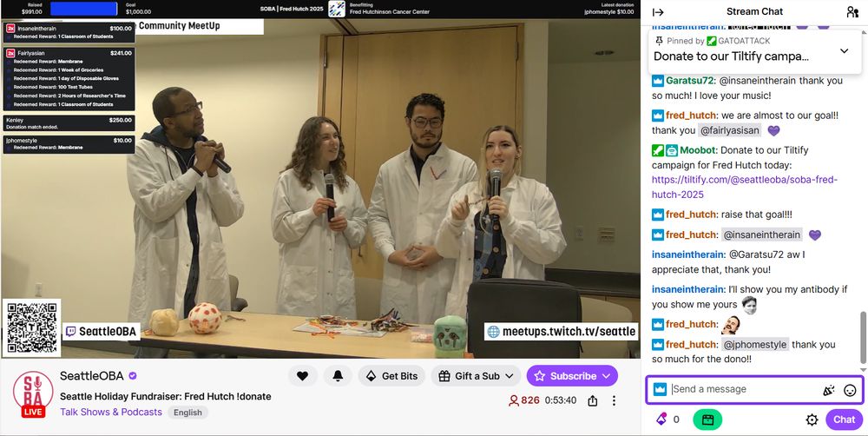Open Talk Shows & Podcasts category
The width and height of the screenshot is (868, 436).
pos(111,413)
